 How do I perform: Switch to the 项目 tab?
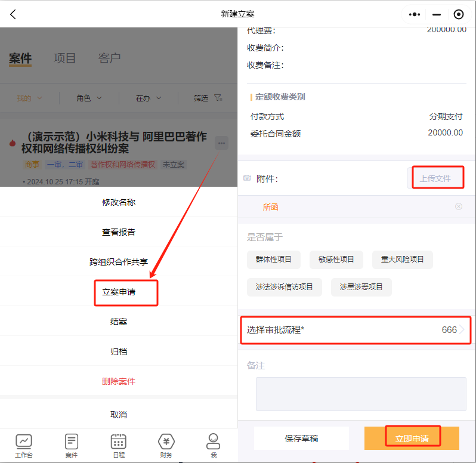pos(65,58)
